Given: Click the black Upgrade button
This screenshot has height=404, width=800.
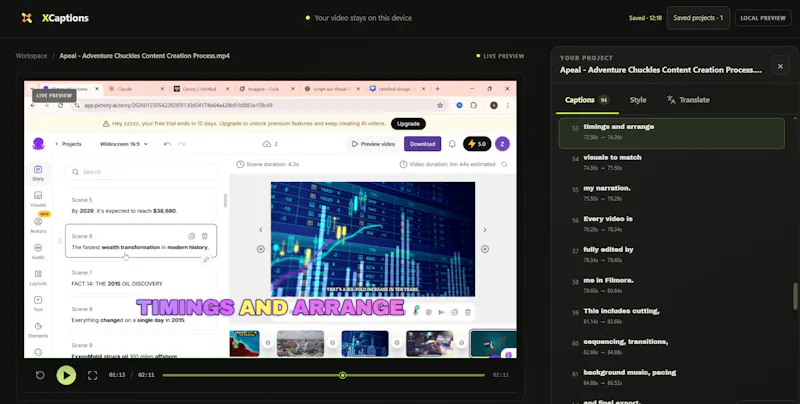Looking at the screenshot, I should pos(408,123).
